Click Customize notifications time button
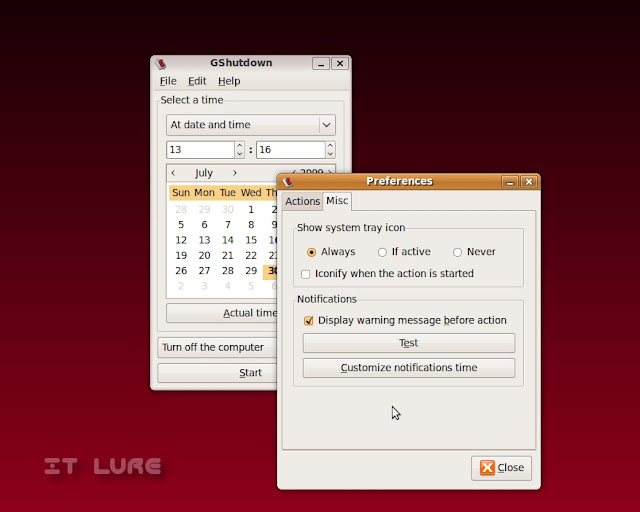The image size is (640, 512). pos(409,368)
